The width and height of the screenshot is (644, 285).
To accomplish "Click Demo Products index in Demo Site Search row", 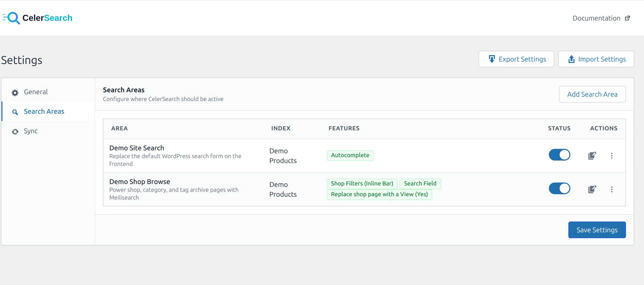I will click(283, 155).
